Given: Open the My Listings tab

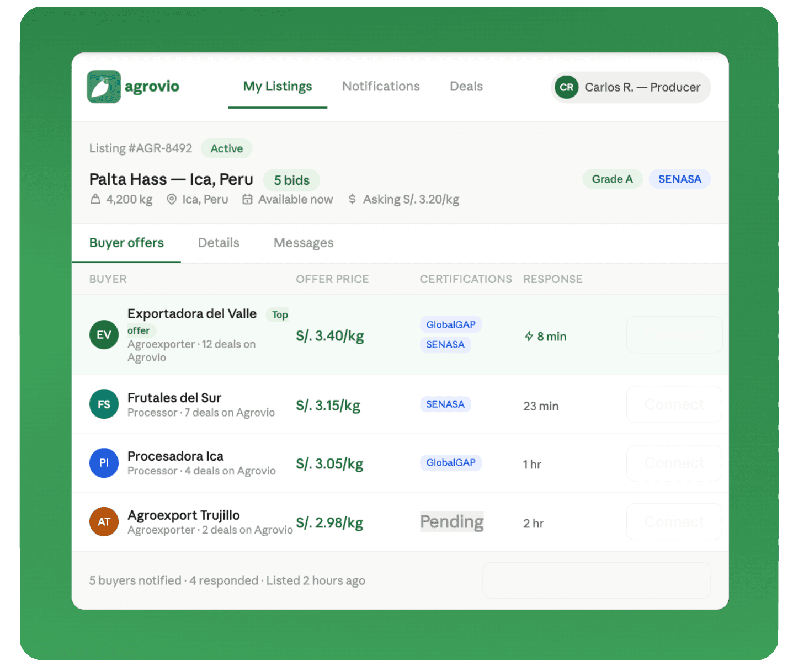Looking at the screenshot, I should tap(278, 87).
